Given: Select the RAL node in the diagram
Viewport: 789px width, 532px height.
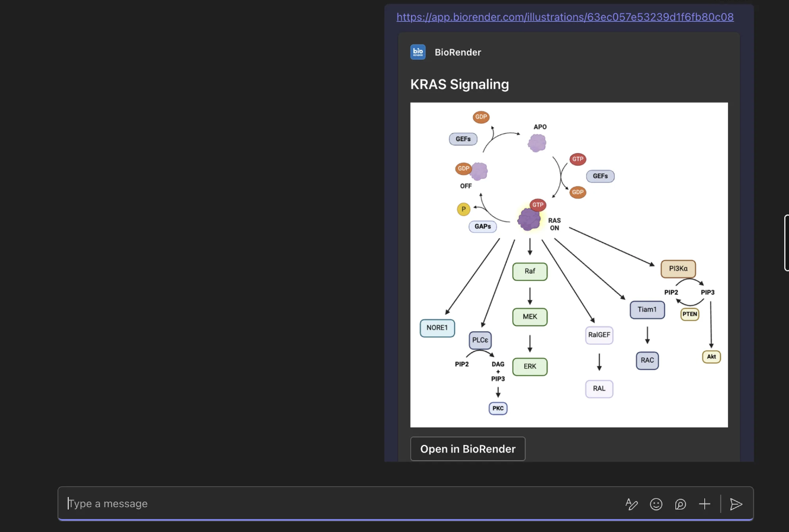Looking at the screenshot, I should pos(599,389).
